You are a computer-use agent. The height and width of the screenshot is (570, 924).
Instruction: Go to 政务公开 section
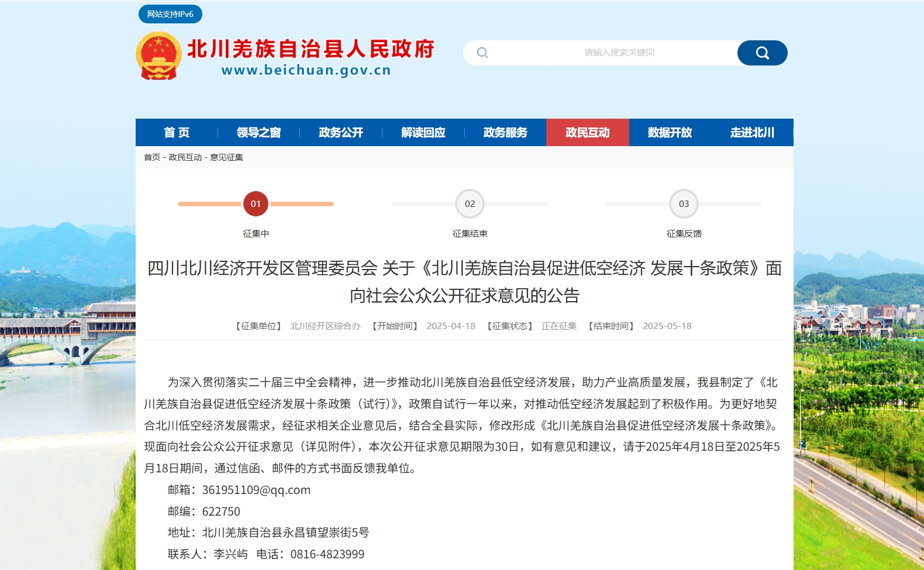click(x=341, y=133)
